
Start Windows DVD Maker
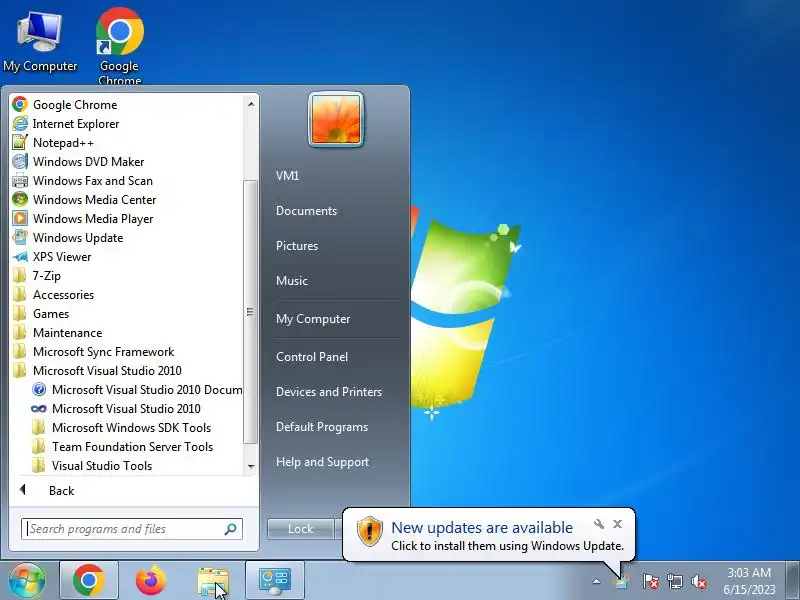coord(78,162)
